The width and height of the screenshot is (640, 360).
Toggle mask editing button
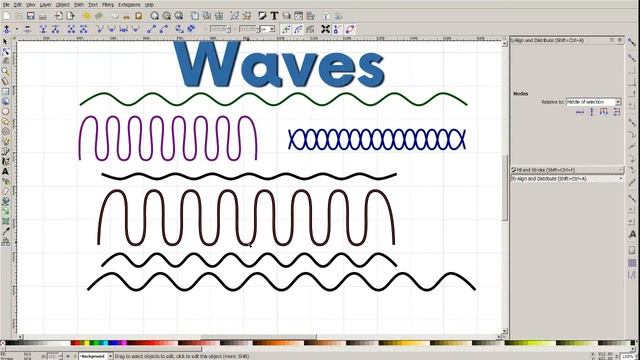pos(298,29)
